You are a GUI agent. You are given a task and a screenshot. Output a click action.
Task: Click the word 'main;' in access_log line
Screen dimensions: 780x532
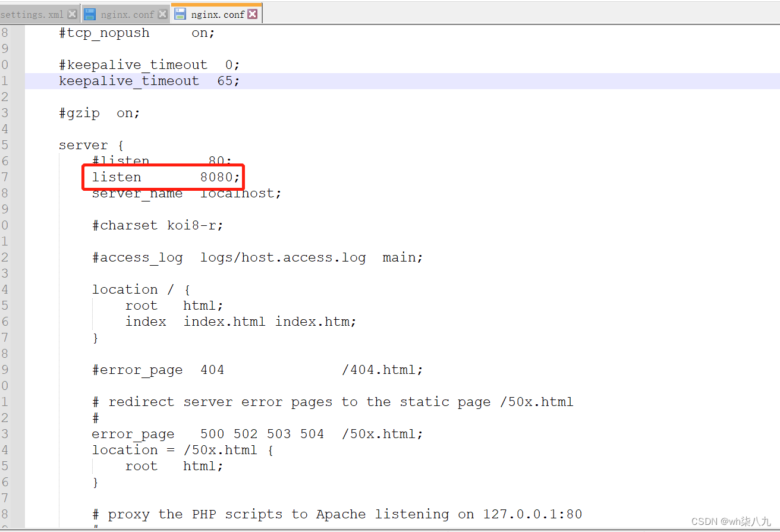[403, 258]
